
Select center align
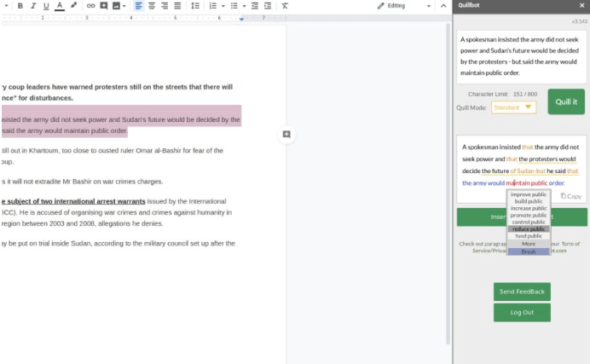[152, 6]
